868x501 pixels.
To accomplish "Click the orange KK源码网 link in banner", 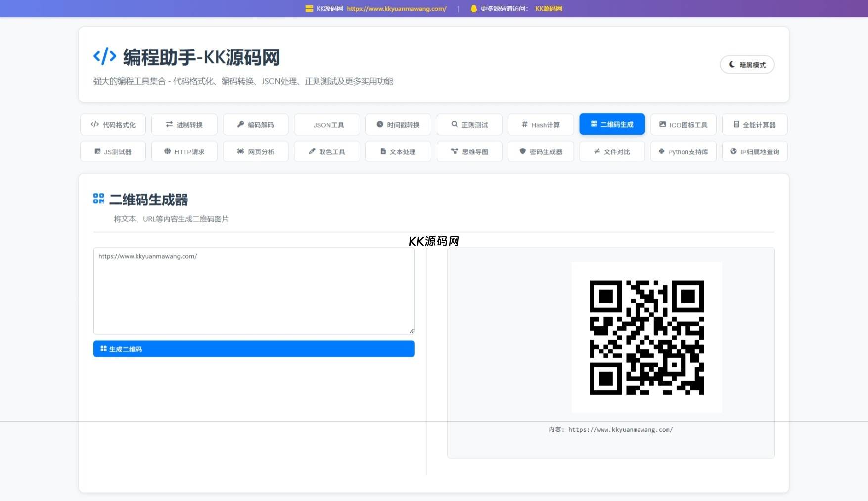I will point(548,8).
